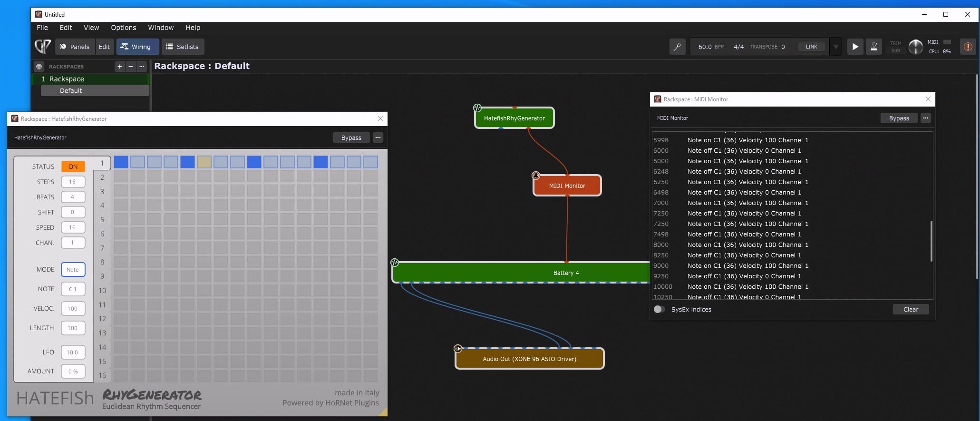Viewport: 980px width, 421px height.
Task: Open HatefishRhyGenerator plugin options (three dots)
Action: (x=378, y=137)
